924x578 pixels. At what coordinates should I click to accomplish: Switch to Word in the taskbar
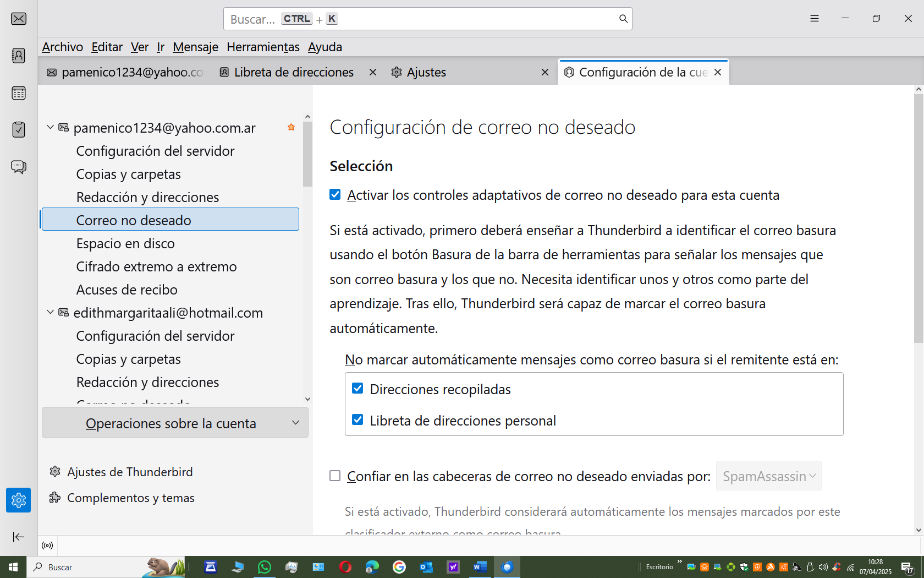click(x=480, y=567)
